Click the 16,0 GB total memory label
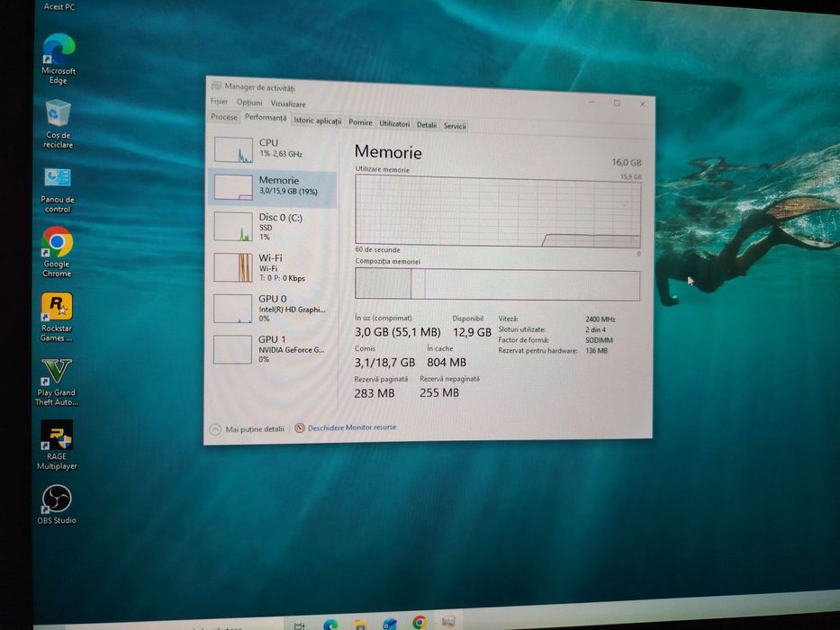The image size is (840, 630). point(627,162)
